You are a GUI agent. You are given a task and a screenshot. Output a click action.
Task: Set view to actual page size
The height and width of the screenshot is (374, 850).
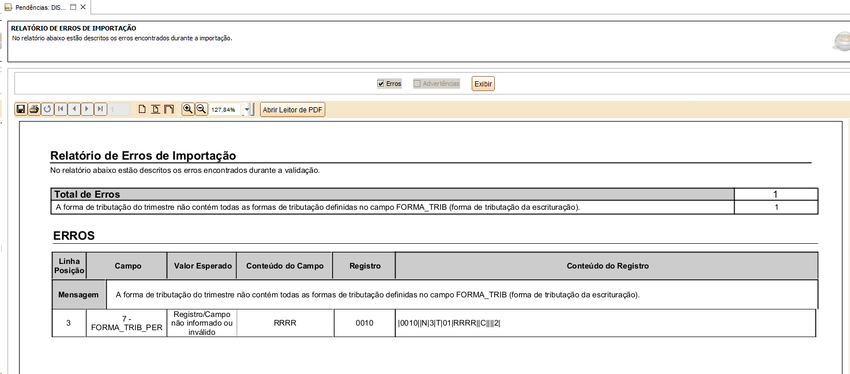pyautogui.click(x=142, y=109)
